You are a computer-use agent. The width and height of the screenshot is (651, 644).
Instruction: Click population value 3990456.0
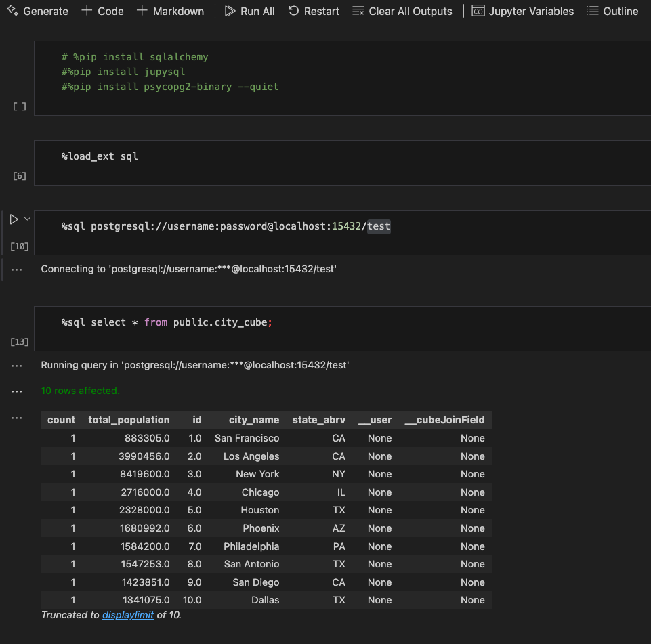(144, 456)
